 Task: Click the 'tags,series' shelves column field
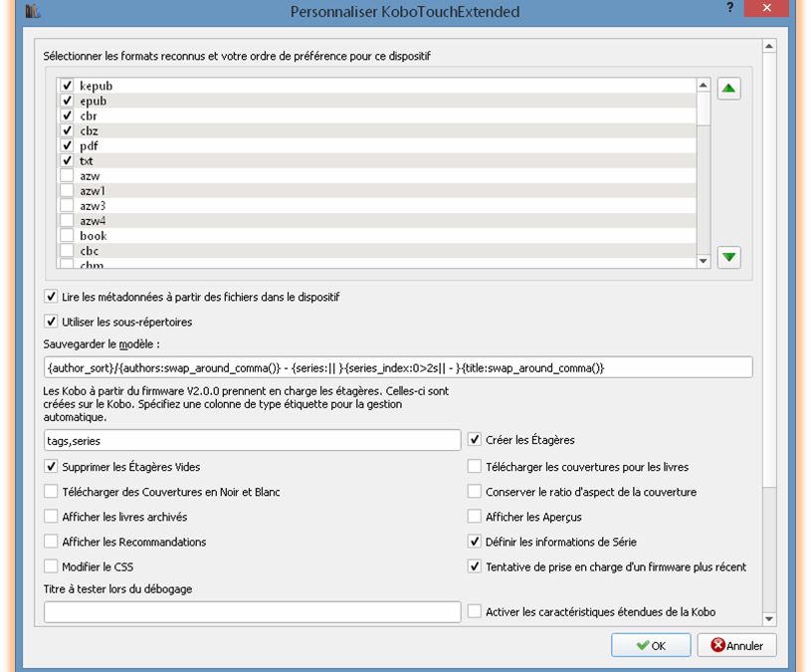(x=253, y=440)
